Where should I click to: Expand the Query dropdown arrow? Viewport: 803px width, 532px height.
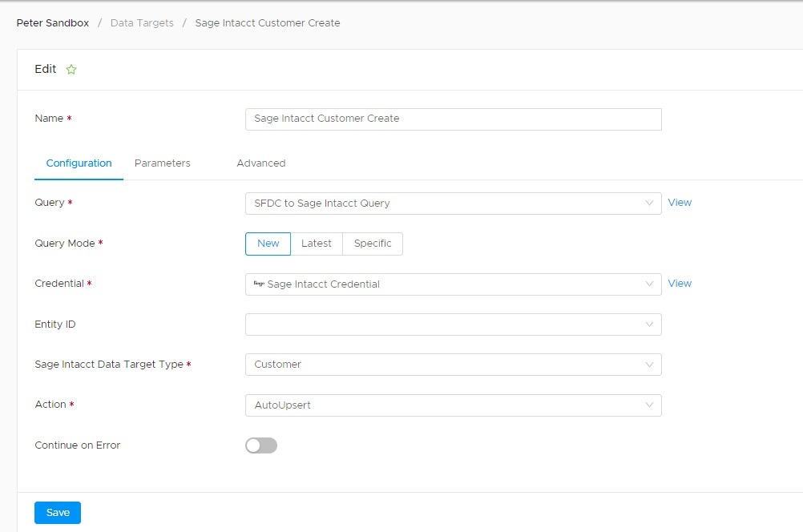tap(649, 204)
